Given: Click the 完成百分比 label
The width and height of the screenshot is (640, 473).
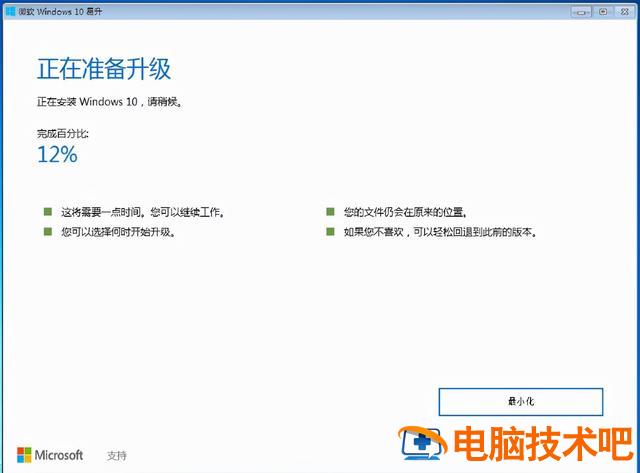Looking at the screenshot, I should [62, 133].
